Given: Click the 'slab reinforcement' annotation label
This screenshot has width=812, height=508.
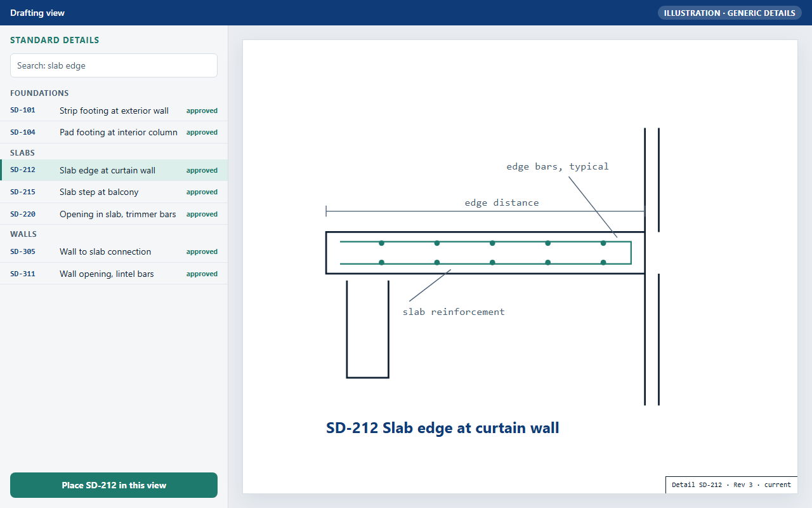Looking at the screenshot, I should coord(454,312).
